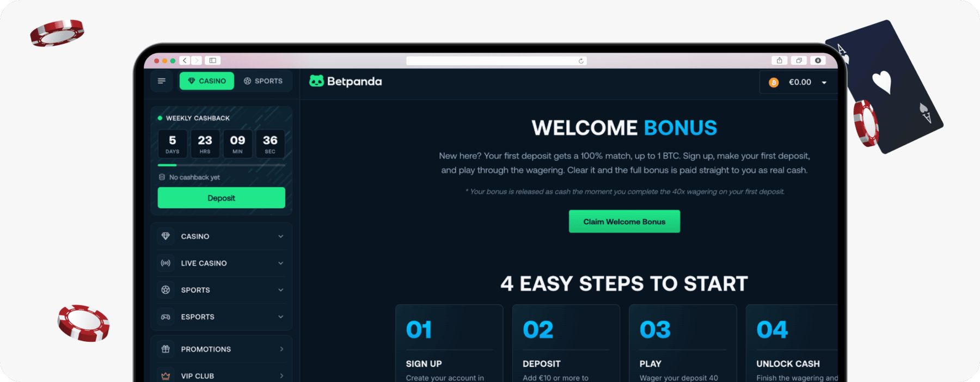Click the VIP Club crown icon
This screenshot has width=980, height=382.
[166, 375]
